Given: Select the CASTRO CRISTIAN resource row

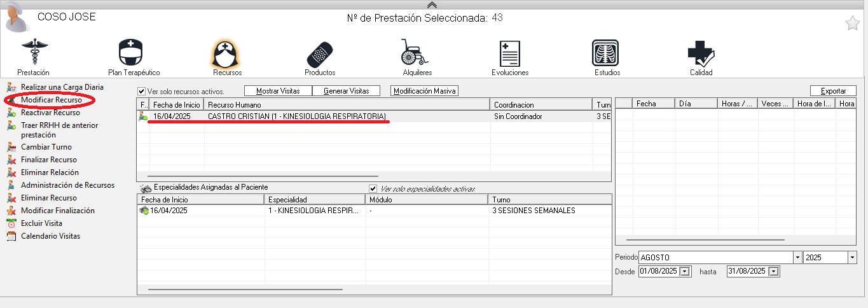Looking at the screenshot, I should point(296,116).
